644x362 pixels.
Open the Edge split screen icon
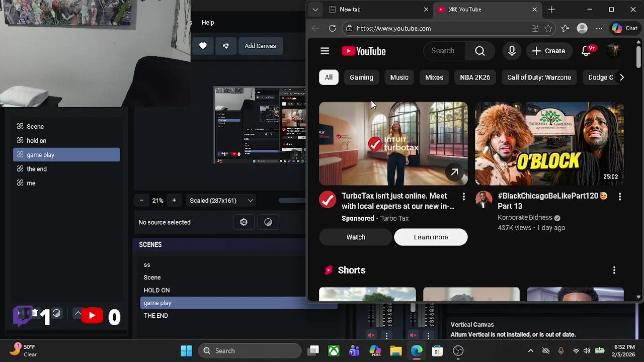tap(535, 29)
